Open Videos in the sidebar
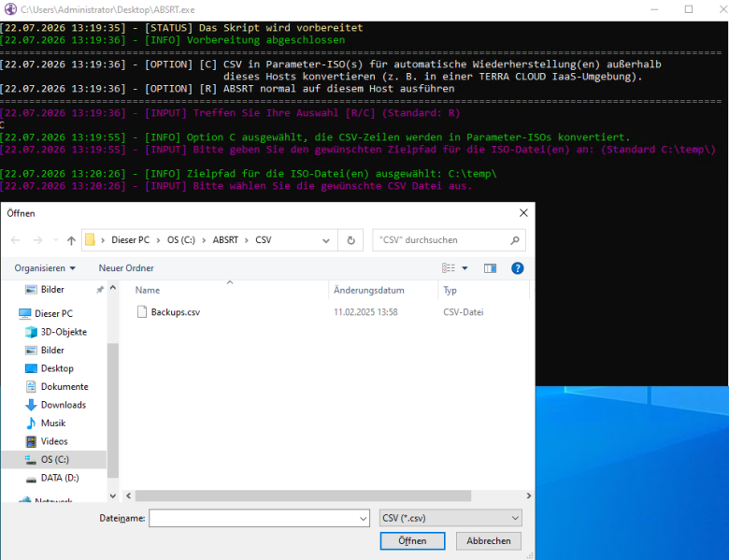729x560 pixels. pos(54,441)
